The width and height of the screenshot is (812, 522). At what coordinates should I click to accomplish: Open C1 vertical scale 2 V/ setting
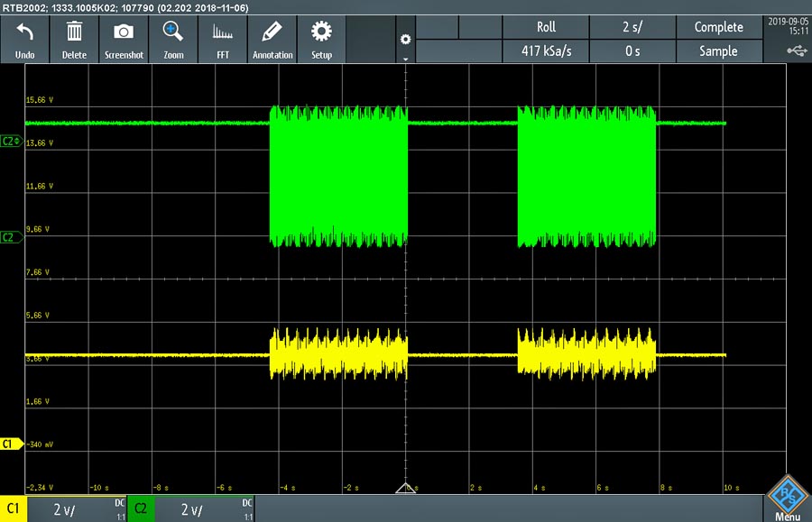point(77,509)
